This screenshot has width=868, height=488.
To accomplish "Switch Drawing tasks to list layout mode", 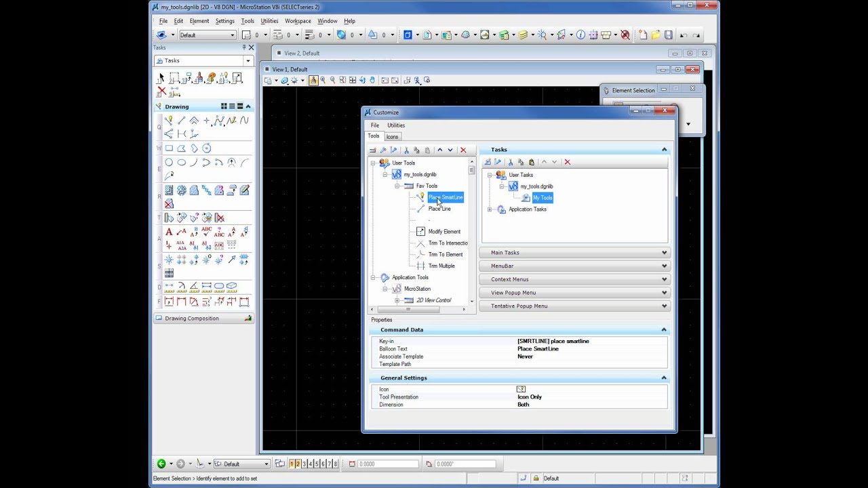I will 231,106.
